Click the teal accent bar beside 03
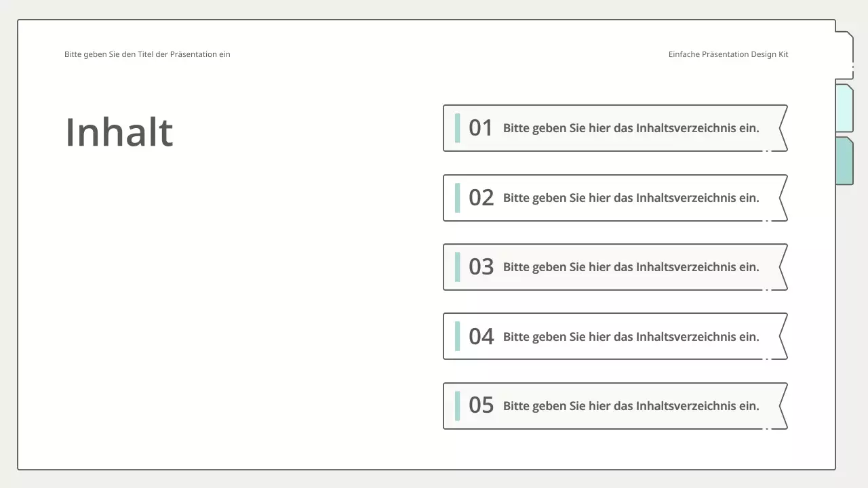The height and width of the screenshot is (488, 868). [457, 267]
